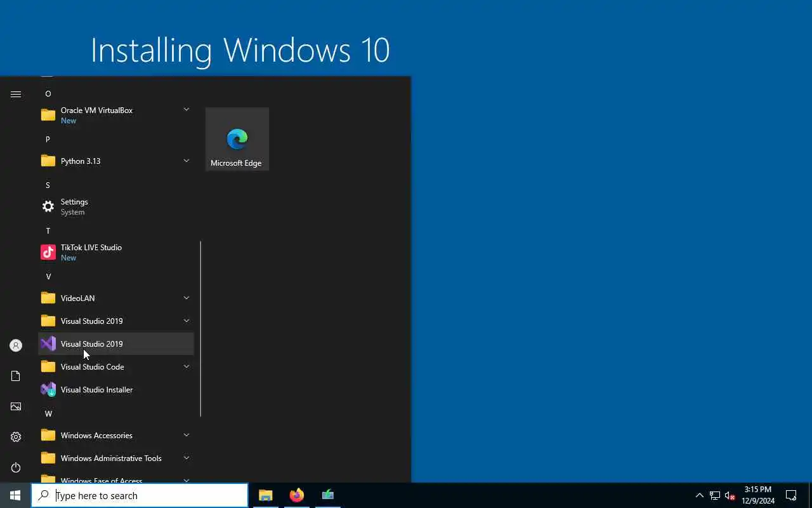Click the Oracle VM VirtualBox folder icon
This screenshot has width=812, height=508.
(48, 115)
